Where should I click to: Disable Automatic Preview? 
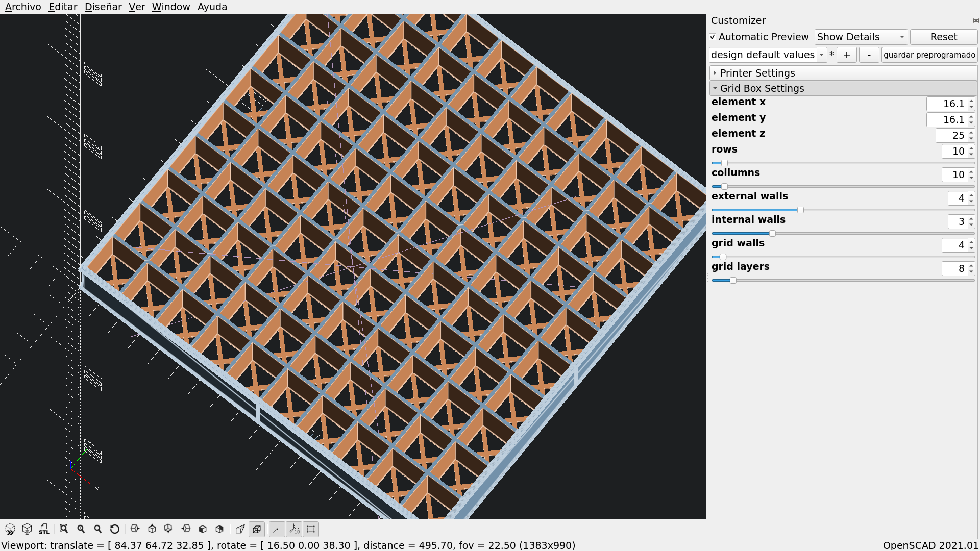pos(713,37)
